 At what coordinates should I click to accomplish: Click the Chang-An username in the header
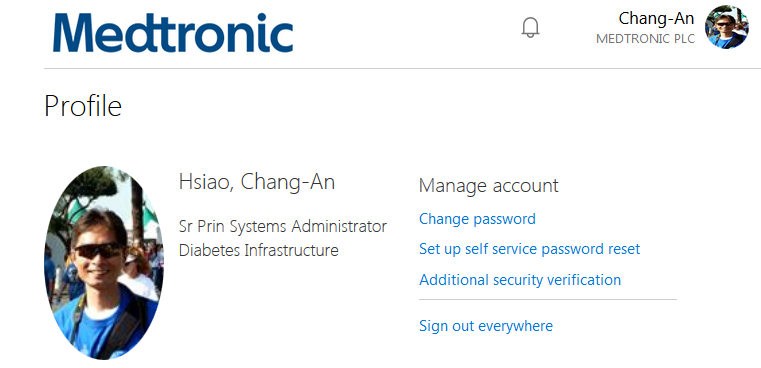(656, 18)
